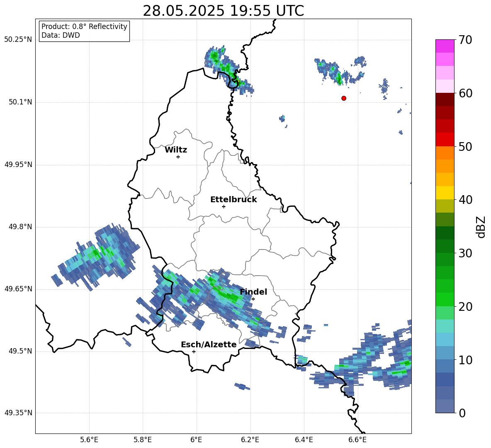Screen dimensions: 491x448
Task: Click the Ettelbruck cross marker
Action: (224, 206)
